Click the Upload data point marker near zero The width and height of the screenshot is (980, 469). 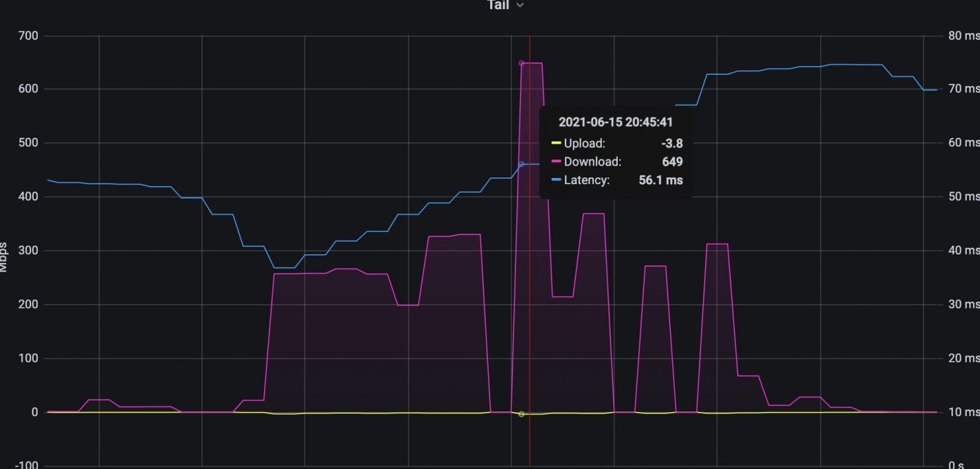point(521,414)
